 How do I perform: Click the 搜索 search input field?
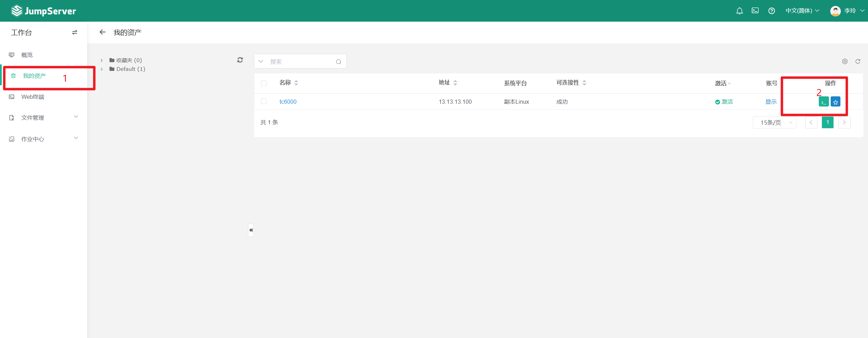pos(300,61)
